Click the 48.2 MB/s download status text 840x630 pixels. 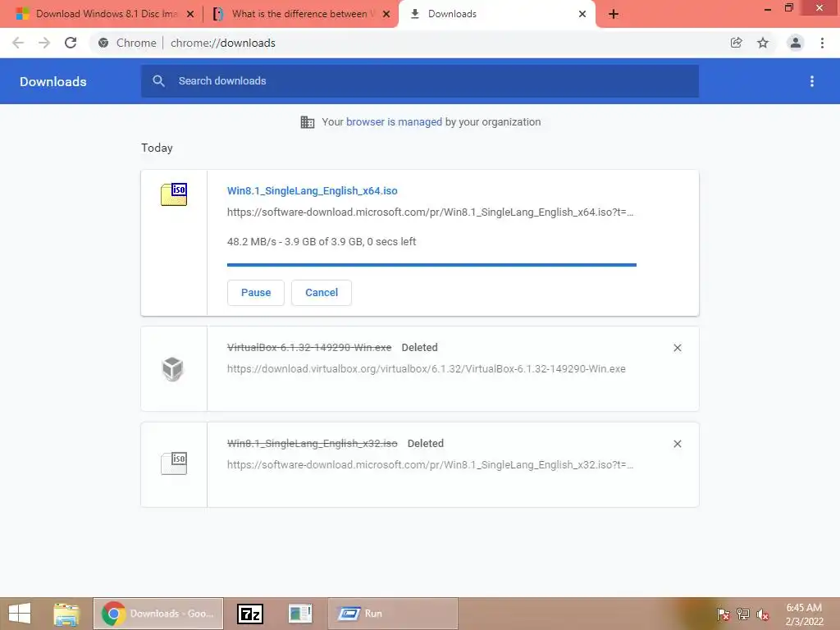pyautogui.click(x=322, y=242)
